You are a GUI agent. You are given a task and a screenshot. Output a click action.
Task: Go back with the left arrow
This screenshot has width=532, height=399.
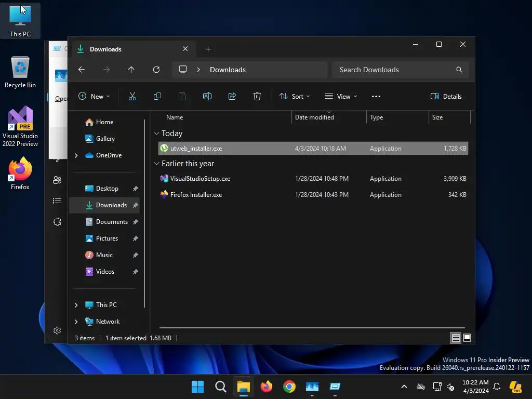click(82, 70)
